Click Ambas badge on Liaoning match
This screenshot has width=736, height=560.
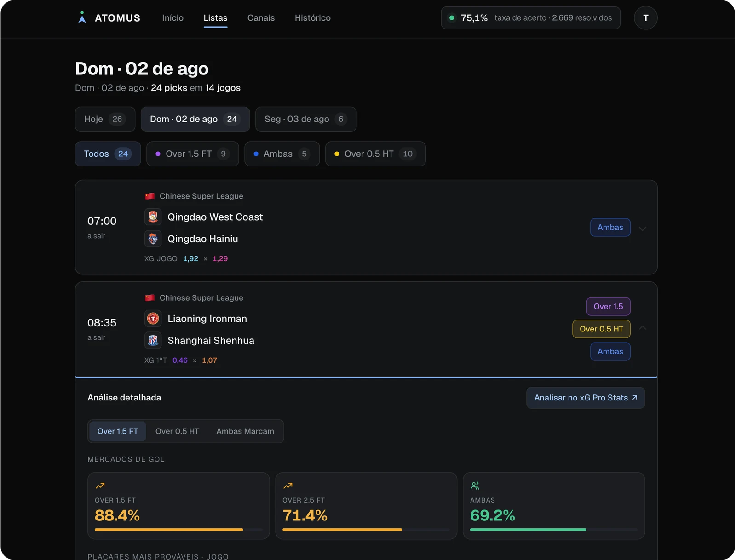point(610,351)
